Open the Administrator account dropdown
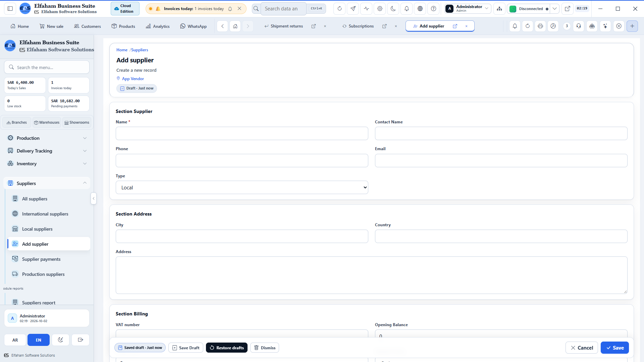 click(468, 9)
